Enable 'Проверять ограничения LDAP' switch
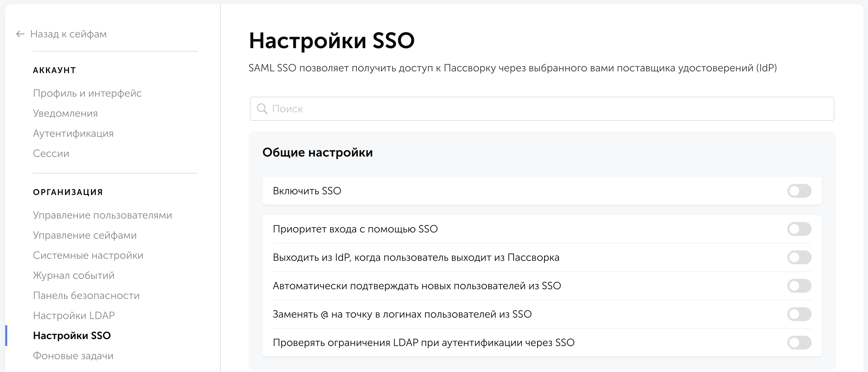The height and width of the screenshot is (372, 868). 799,343
